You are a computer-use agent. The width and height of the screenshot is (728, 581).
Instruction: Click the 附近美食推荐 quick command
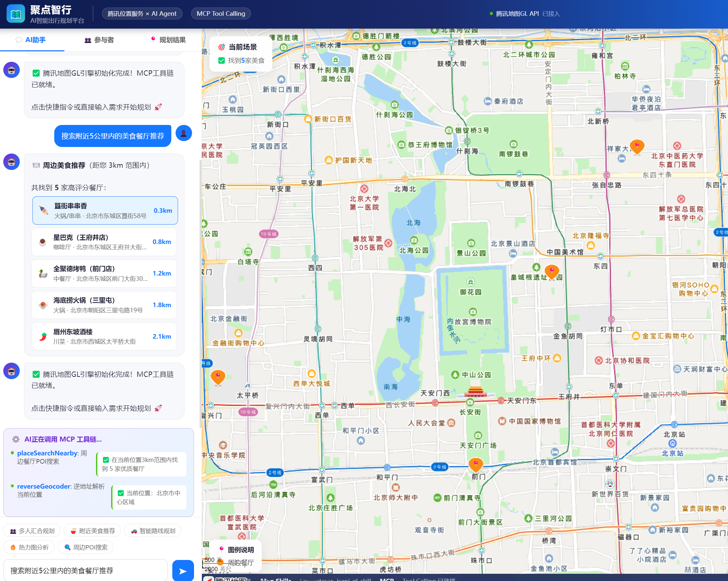(92, 531)
